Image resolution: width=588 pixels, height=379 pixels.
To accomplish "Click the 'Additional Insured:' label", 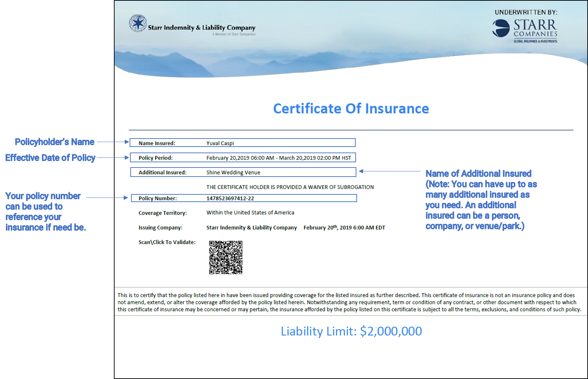I will [162, 172].
